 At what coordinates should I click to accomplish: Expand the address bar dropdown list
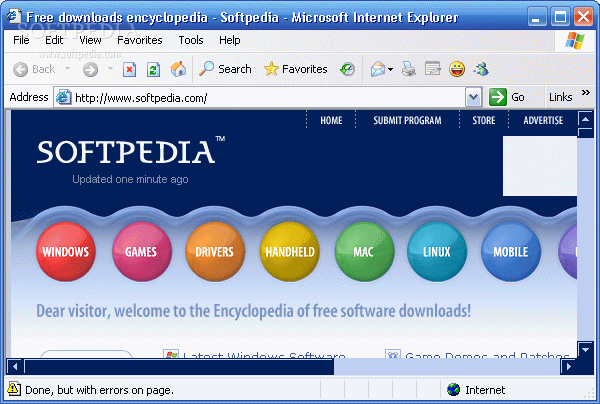473,98
